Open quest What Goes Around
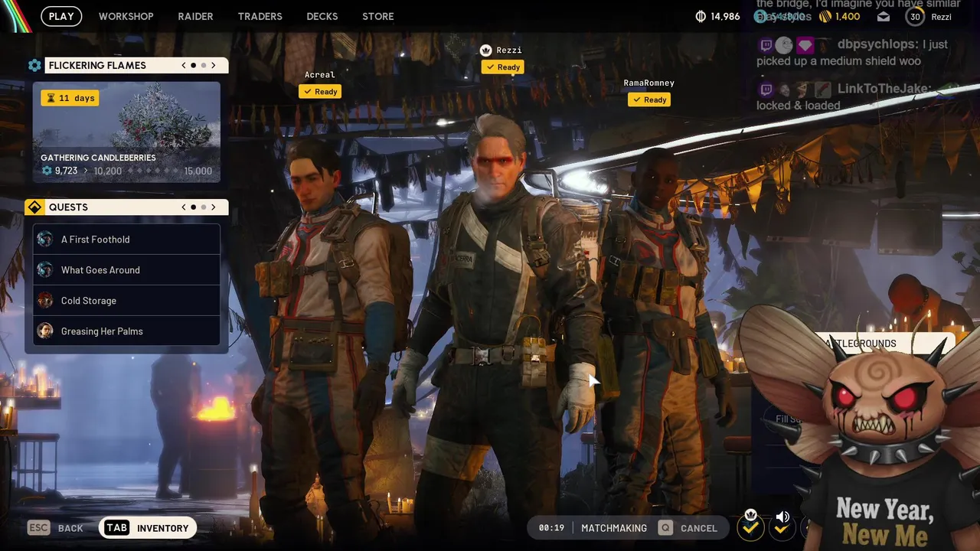980x551 pixels. pyautogui.click(x=126, y=270)
